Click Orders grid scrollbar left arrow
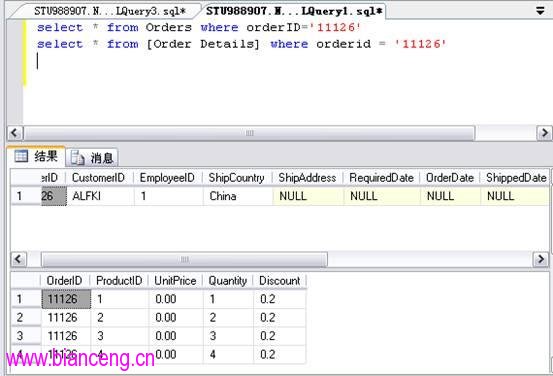 point(18,259)
